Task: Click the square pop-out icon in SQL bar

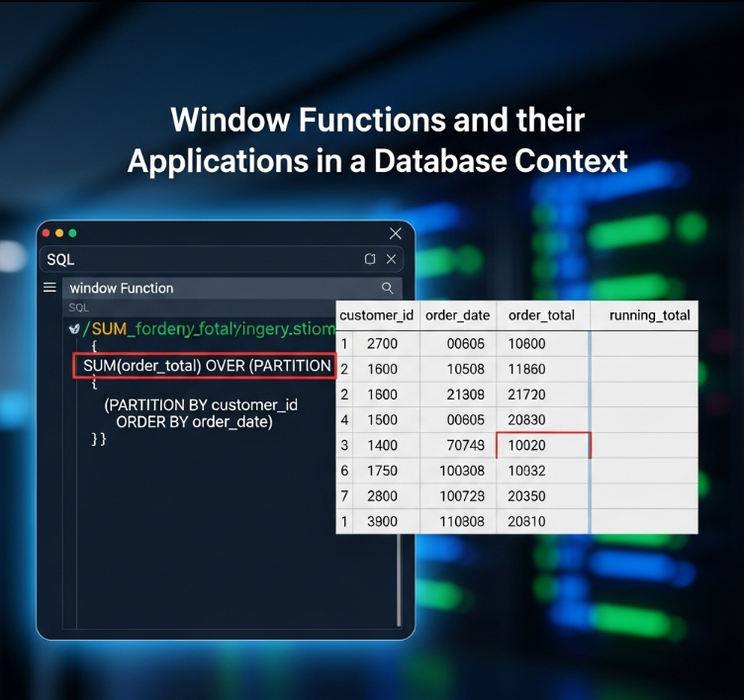Action: [370, 259]
